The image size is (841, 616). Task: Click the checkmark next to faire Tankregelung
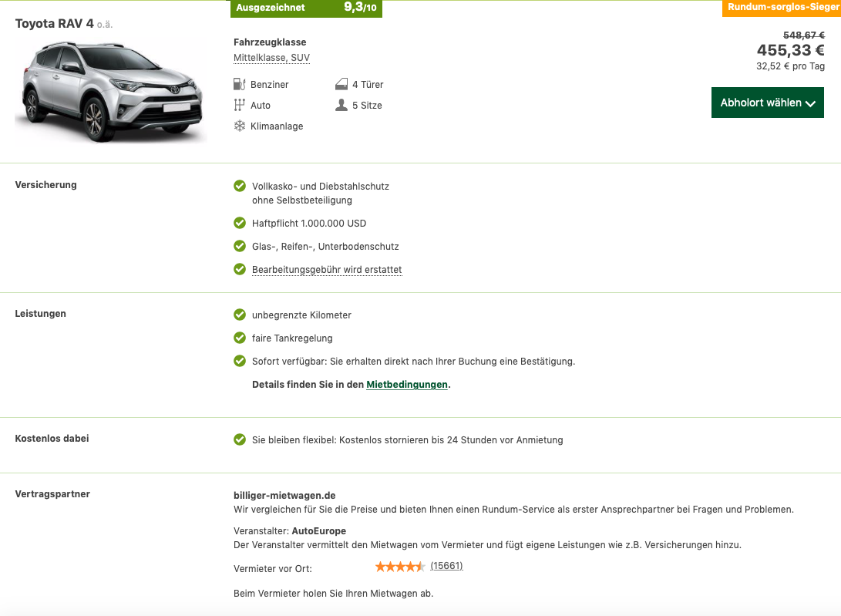pos(240,338)
